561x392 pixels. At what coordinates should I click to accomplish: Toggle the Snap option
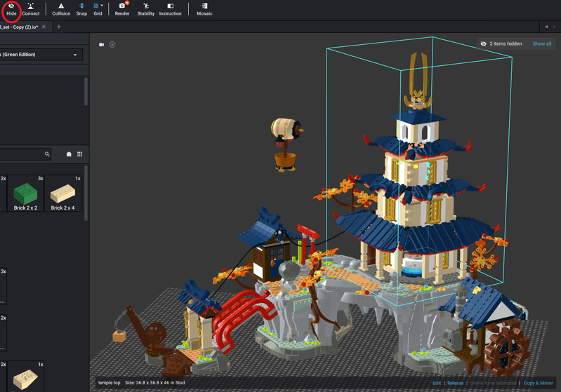click(x=81, y=9)
